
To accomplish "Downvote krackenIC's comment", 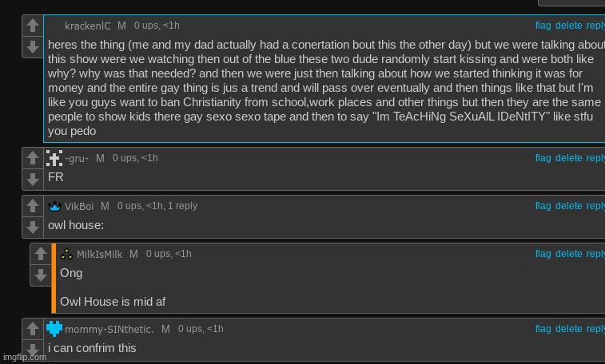I will point(33,47).
